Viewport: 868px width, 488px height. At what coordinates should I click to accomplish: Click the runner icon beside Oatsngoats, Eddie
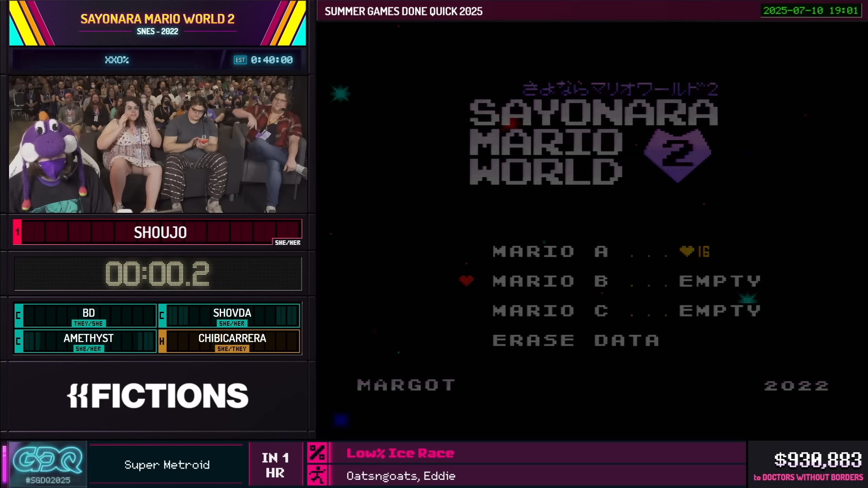coord(317,476)
